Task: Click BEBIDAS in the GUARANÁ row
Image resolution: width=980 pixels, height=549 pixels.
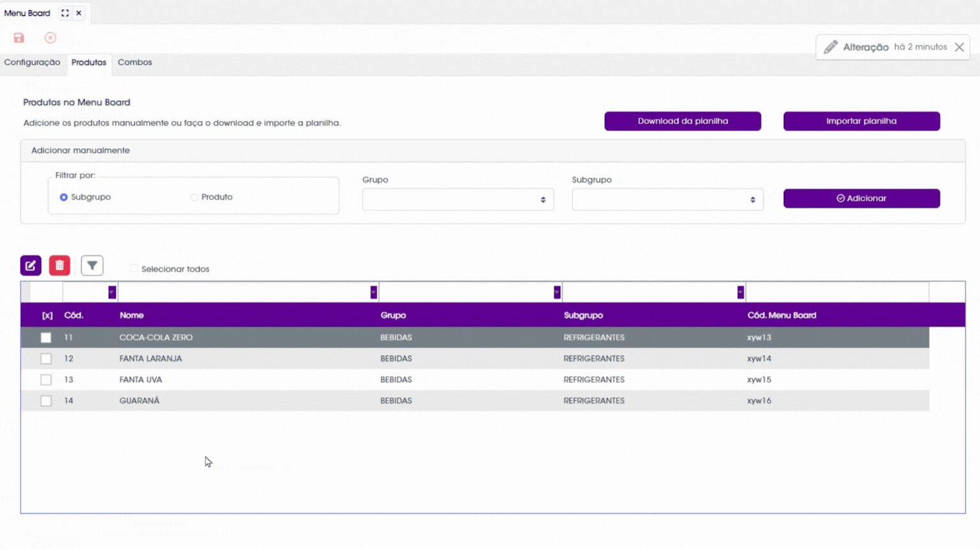Action: click(396, 401)
